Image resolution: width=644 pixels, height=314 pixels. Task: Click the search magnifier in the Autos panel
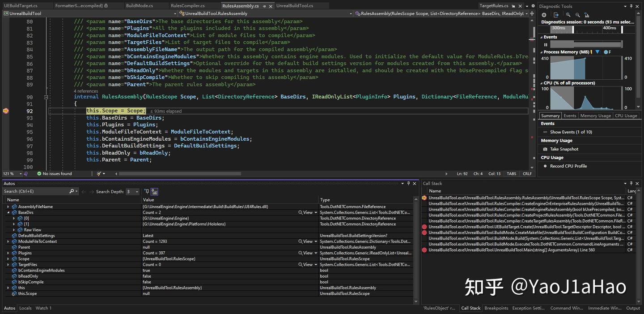72,192
